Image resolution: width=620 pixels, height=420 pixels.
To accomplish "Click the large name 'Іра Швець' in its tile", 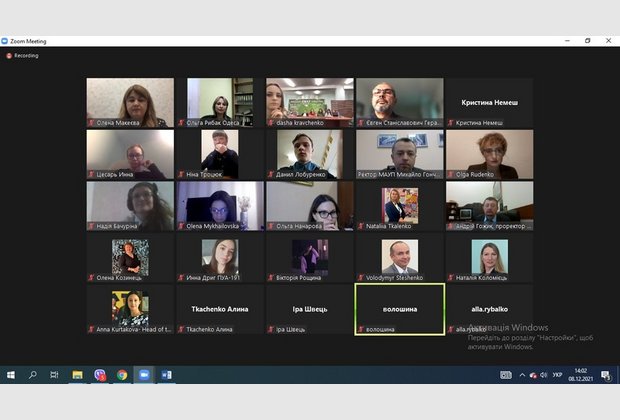I will point(310,309).
